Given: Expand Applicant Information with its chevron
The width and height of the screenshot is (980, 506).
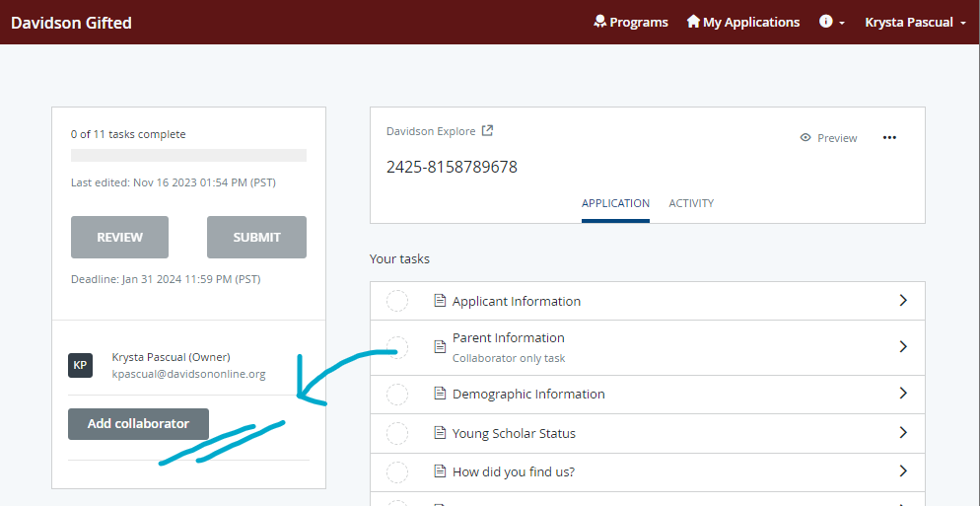Looking at the screenshot, I should tap(902, 300).
